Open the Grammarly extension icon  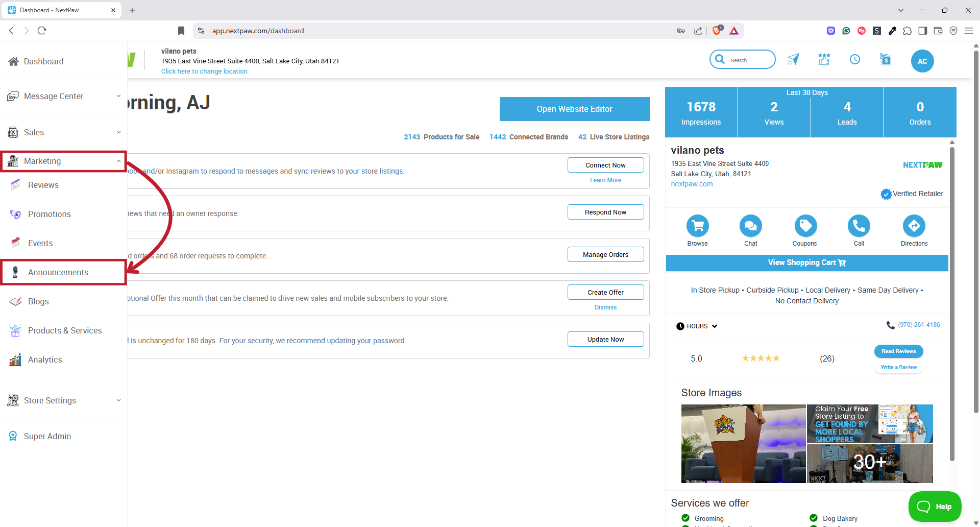pyautogui.click(x=846, y=31)
